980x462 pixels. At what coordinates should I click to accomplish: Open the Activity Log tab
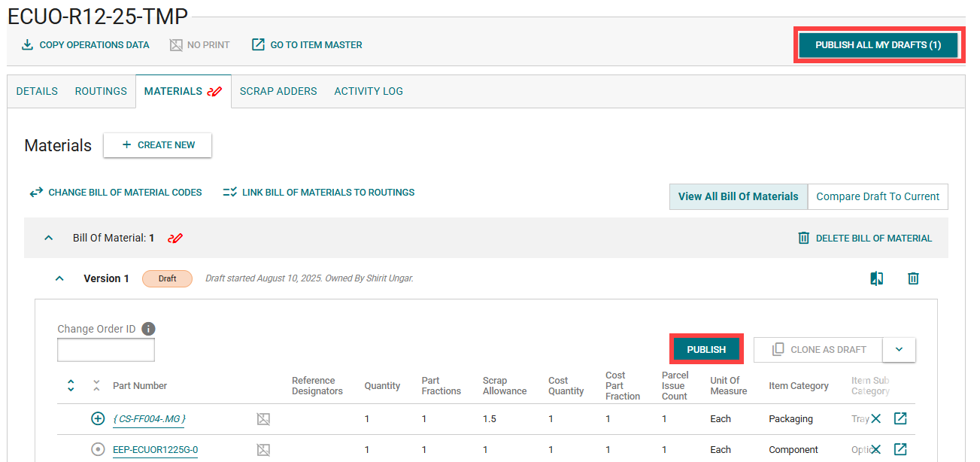click(369, 91)
